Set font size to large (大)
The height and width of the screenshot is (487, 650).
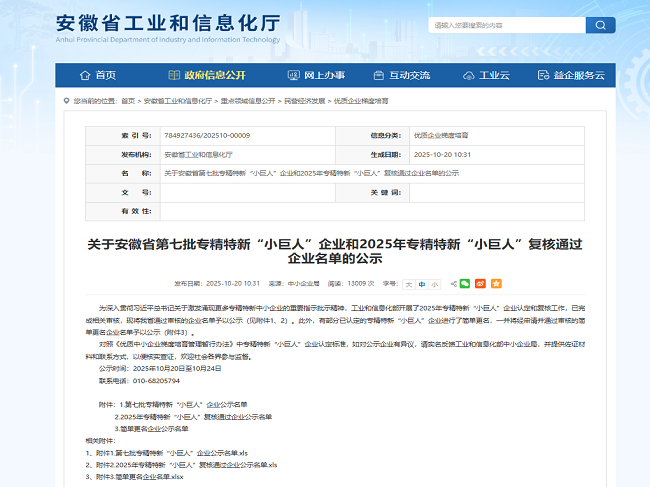(x=407, y=283)
